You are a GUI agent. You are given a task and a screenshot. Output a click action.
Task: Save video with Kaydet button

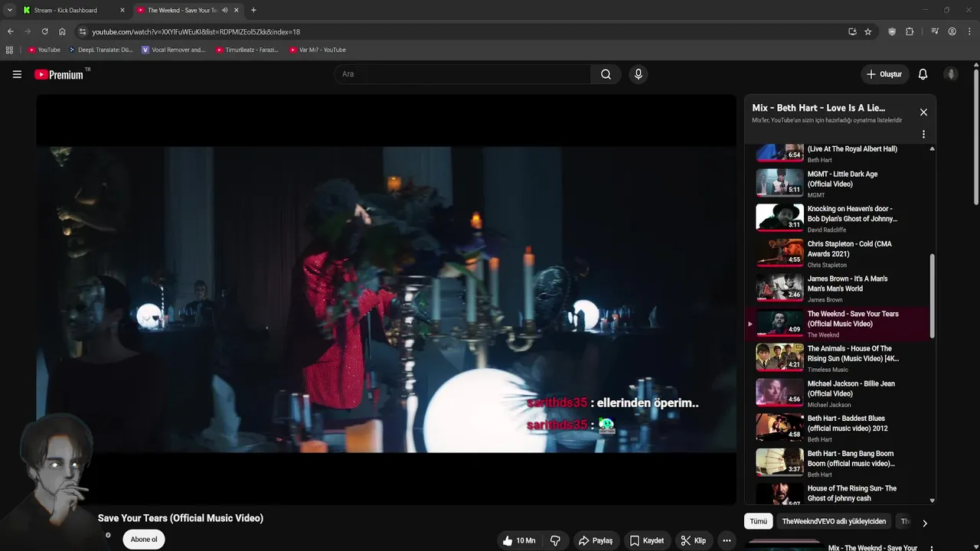click(x=646, y=540)
